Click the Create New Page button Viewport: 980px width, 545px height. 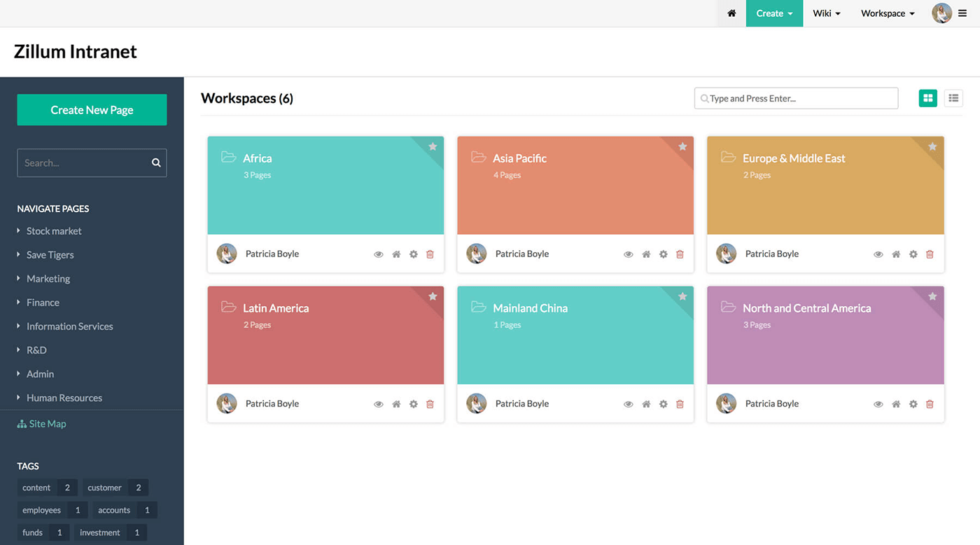tap(92, 110)
